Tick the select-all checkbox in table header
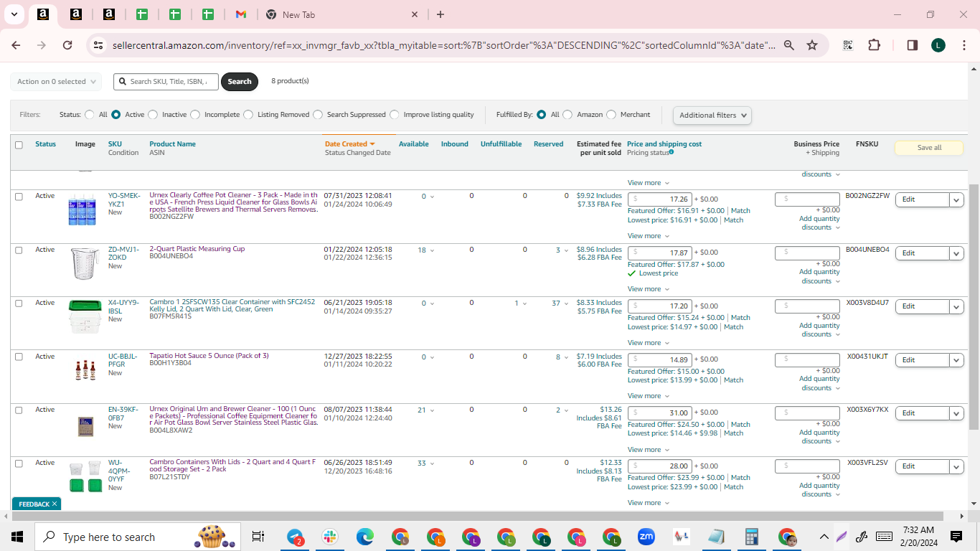The image size is (980, 551). click(19, 145)
